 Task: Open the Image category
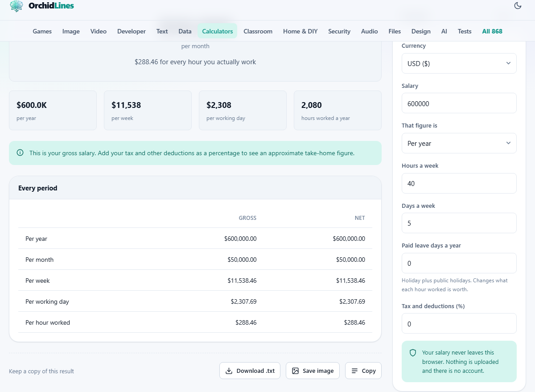point(71,31)
